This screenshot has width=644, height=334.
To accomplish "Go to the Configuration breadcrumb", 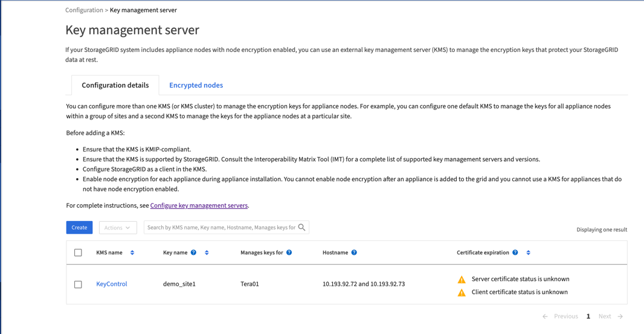I will [x=84, y=10].
